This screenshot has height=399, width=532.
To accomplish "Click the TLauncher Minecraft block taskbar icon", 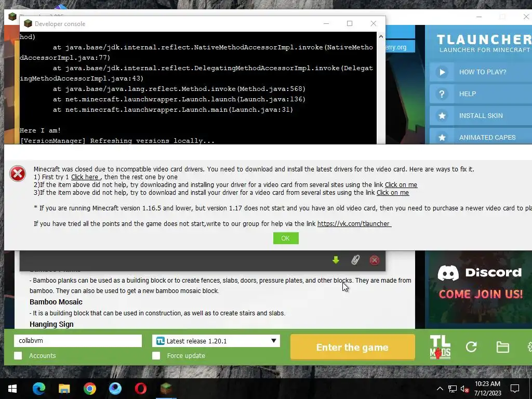I will coord(166,389).
